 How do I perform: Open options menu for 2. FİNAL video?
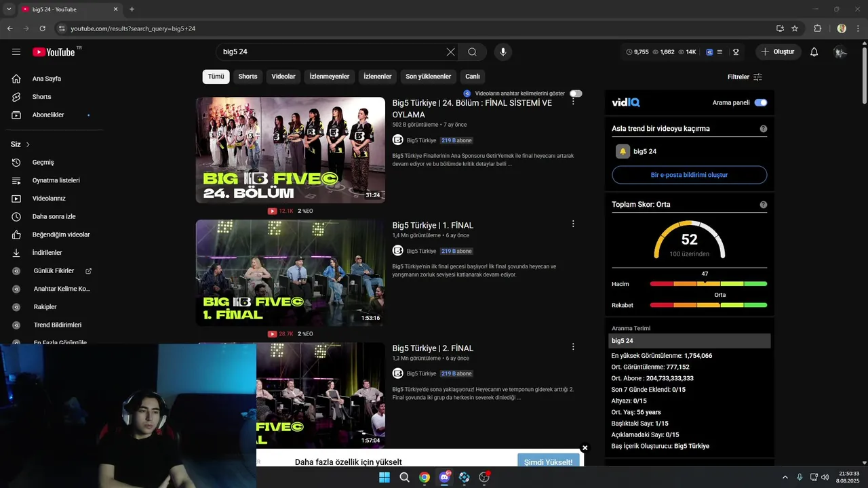pos(573,346)
